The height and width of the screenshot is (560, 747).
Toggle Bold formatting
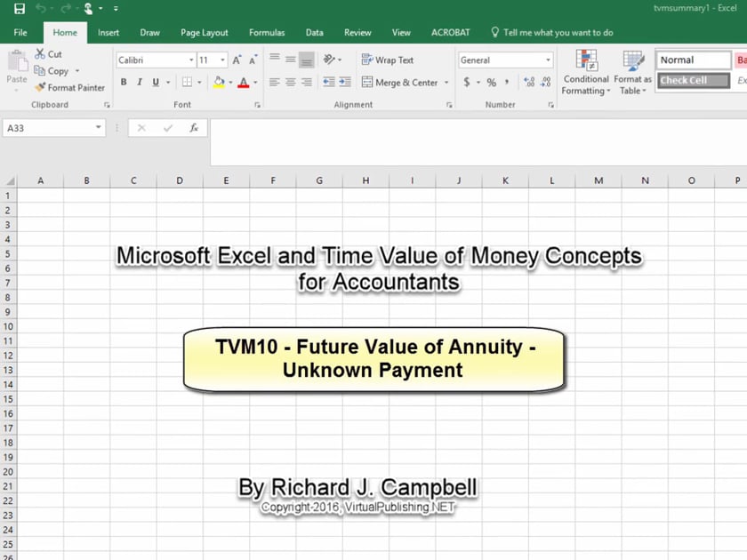pyautogui.click(x=124, y=82)
